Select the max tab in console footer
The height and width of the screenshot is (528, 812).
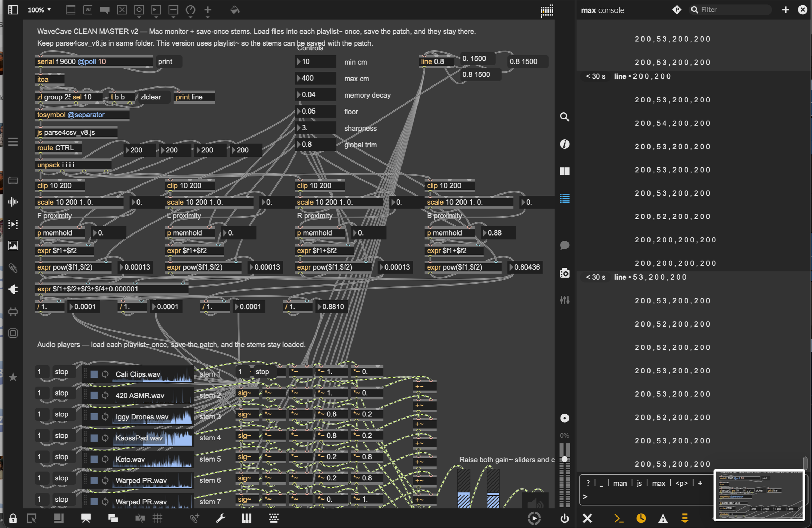[x=658, y=483]
